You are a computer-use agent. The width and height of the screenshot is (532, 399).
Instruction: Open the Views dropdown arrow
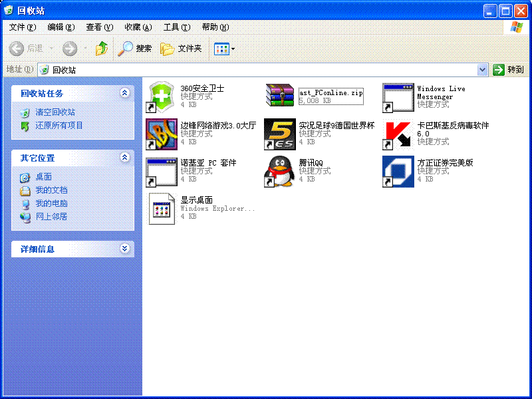pos(233,49)
